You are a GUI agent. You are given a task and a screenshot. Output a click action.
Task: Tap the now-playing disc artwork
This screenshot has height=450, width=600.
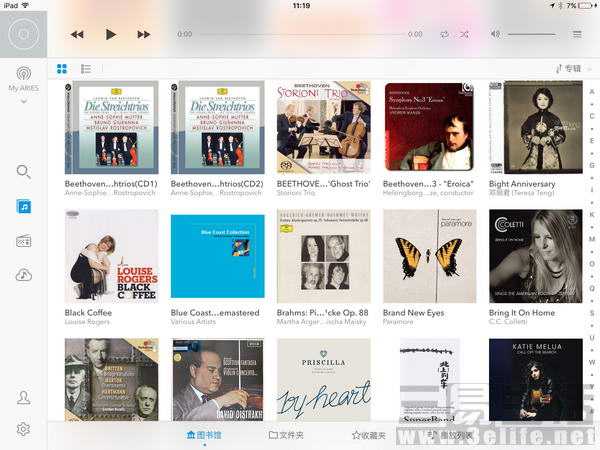coord(23,34)
